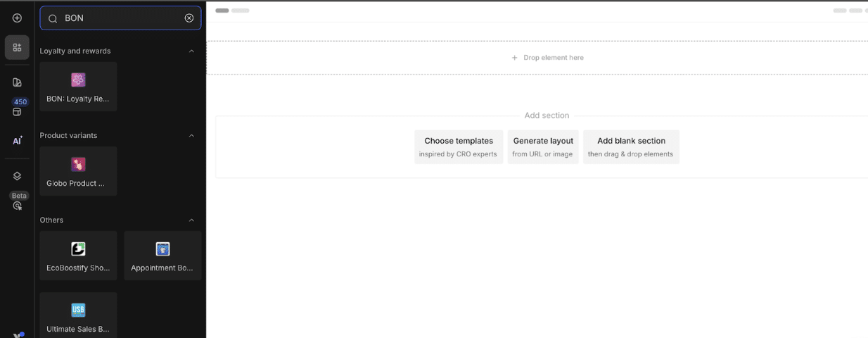This screenshot has width=868, height=338.
Task: Click the Beta cursor-target sidebar icon
Action: [x=18, y=206]
